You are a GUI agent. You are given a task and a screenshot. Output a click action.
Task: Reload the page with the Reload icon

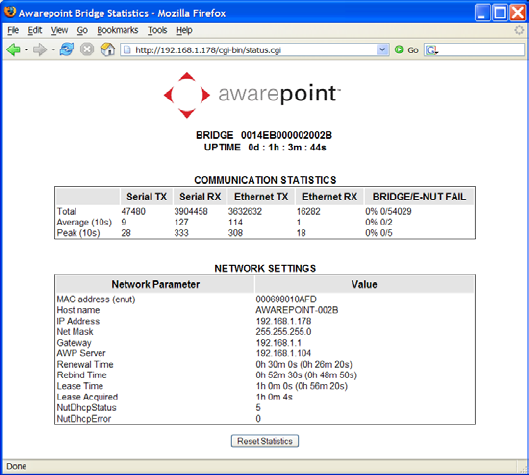coord(67,50)
